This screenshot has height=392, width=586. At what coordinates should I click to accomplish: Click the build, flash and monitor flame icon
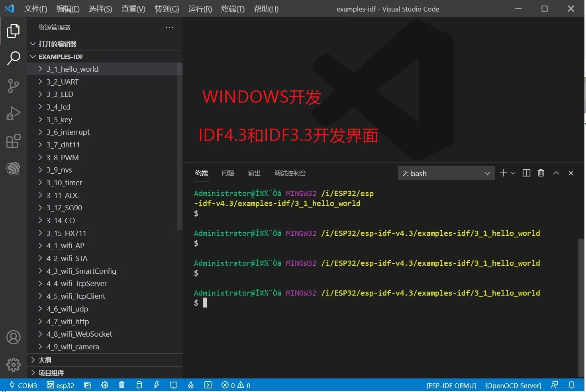tap(191, 385)
